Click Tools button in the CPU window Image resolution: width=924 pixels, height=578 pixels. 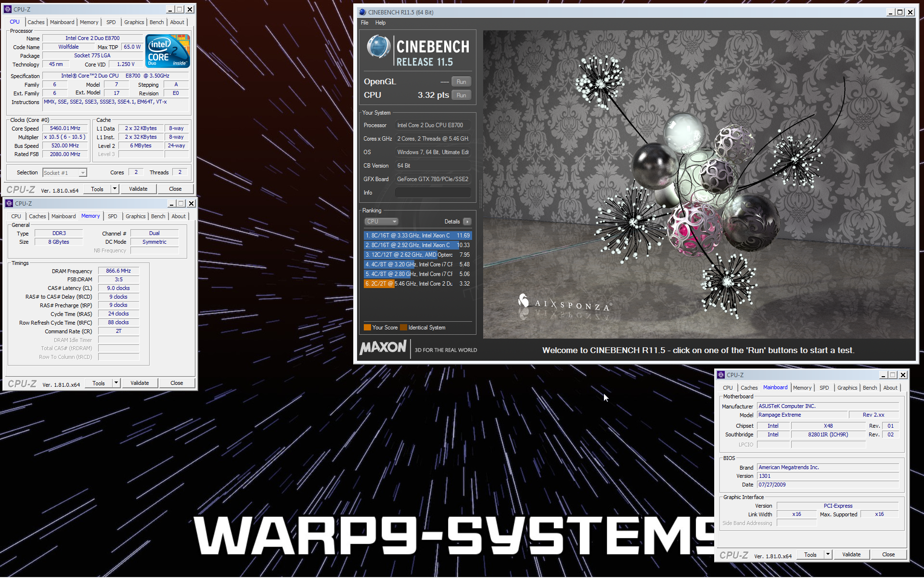tap(97, 189)
